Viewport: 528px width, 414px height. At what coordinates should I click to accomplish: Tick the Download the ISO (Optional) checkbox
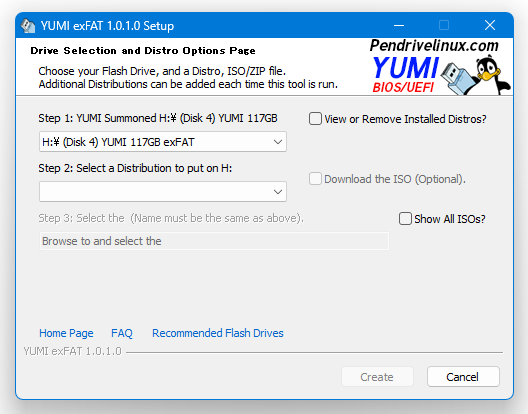click(x=315, y=179)
